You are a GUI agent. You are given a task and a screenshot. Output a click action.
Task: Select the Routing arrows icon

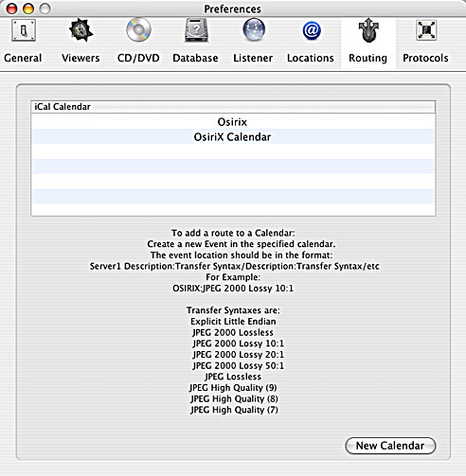(x=368, y=30)
